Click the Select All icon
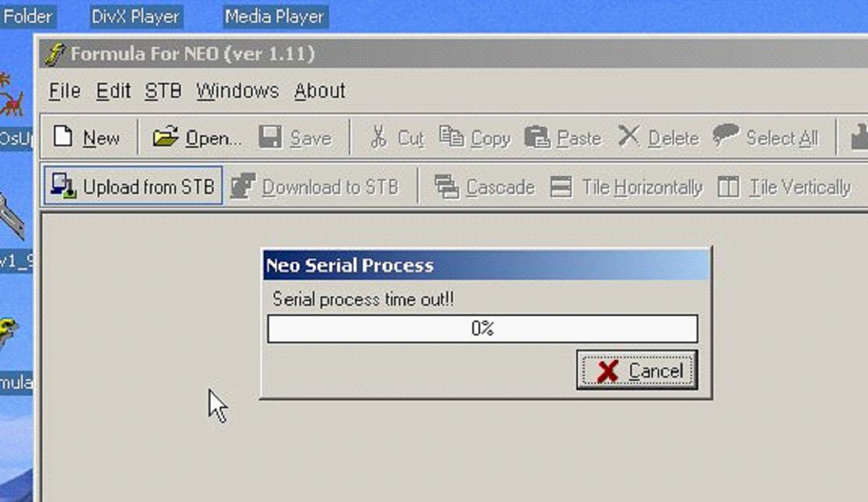 726,135
